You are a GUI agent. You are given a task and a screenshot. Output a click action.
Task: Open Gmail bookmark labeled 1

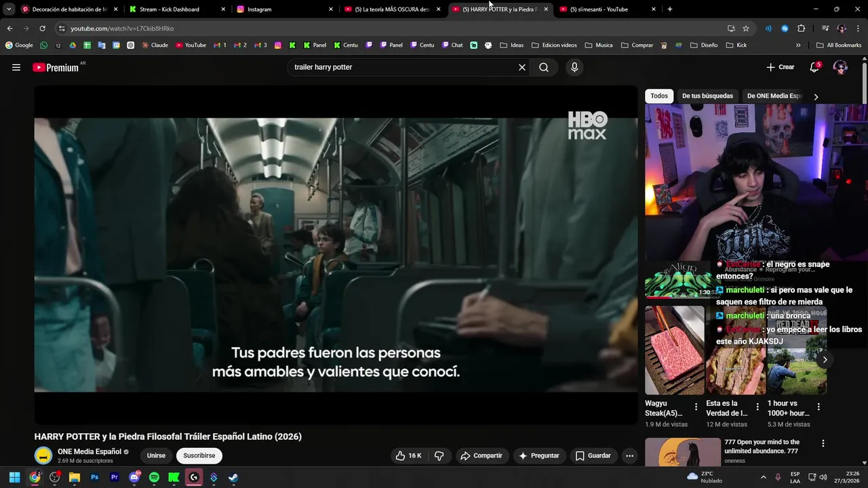click(x=220, y=45)
